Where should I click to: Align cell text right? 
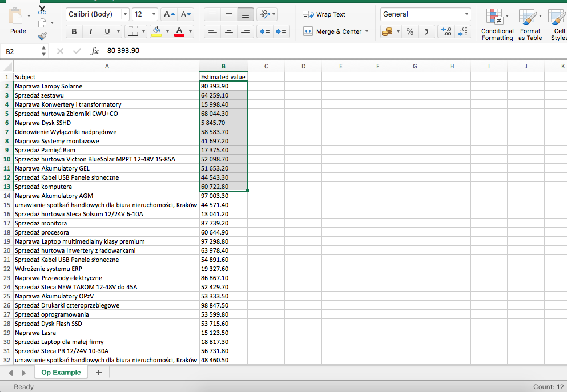click(x=245, y=32)
